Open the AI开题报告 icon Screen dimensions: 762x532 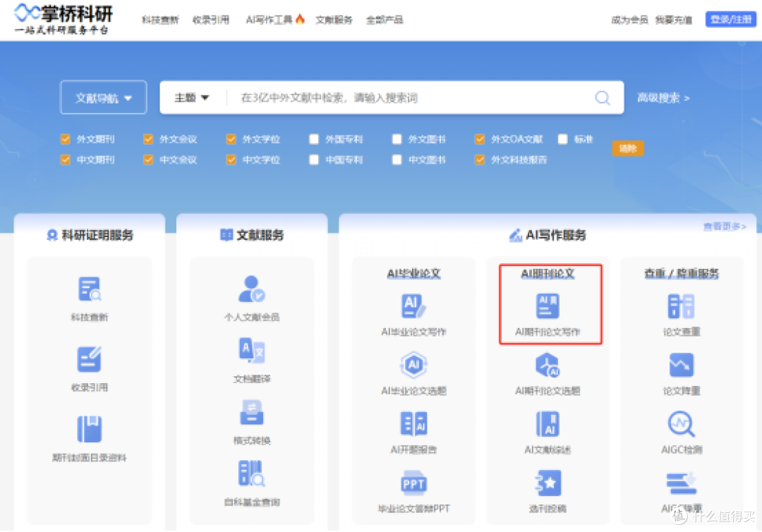click(413, 423)
